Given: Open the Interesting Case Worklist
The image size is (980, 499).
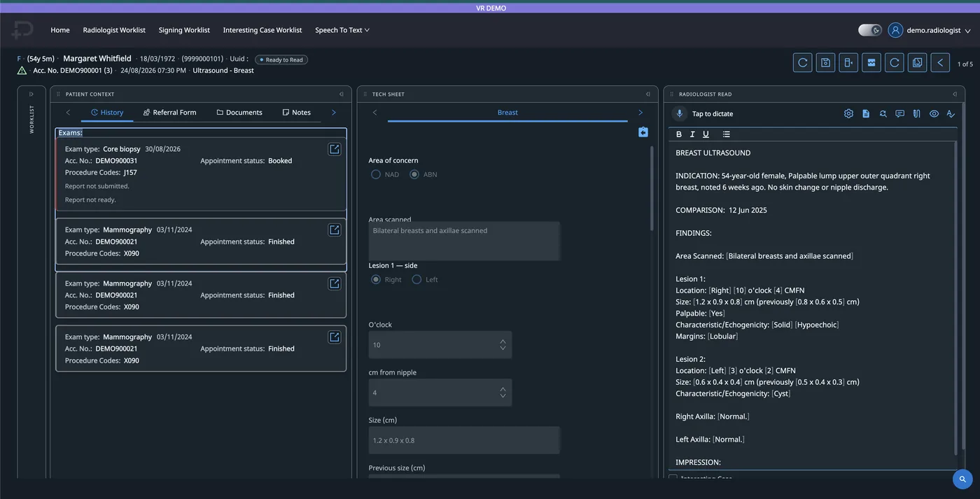Looking at the screenshot, I should 262,30.
